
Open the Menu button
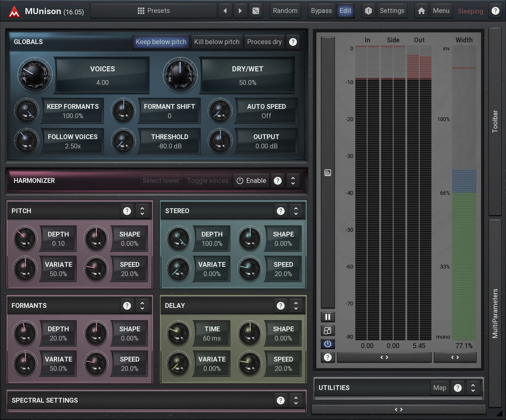point(441,11)
